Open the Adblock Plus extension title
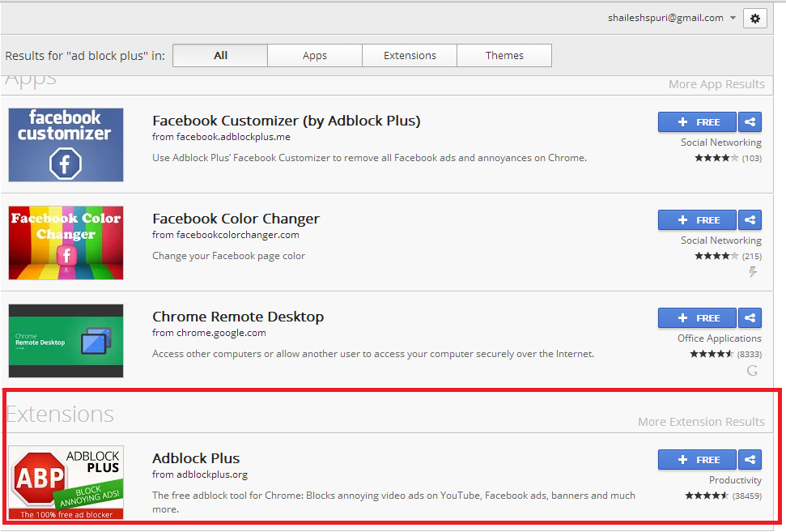The width and height of the screenshot is (786, 532). [x=196, y=458]
